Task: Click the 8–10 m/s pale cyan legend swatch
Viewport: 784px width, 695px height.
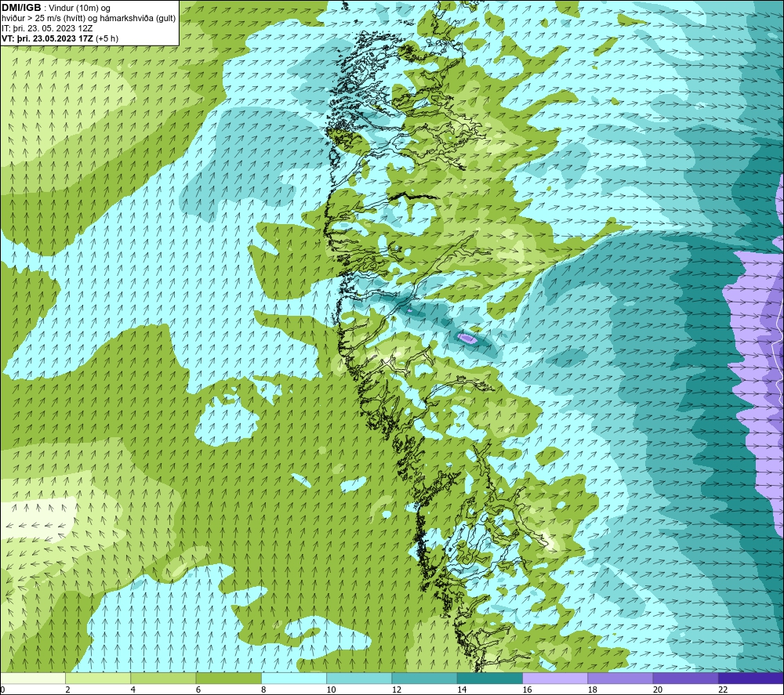Action: tap(294, 679)
